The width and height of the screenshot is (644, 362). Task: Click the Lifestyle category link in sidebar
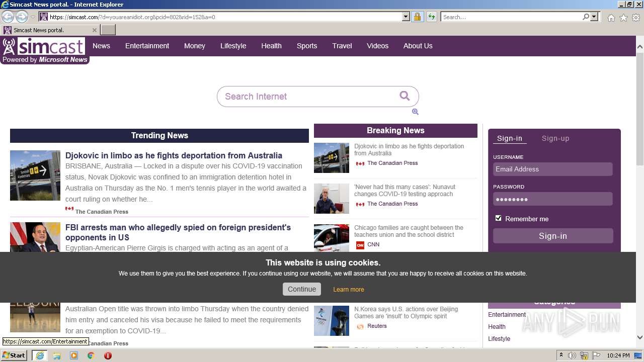coord(499,339)
